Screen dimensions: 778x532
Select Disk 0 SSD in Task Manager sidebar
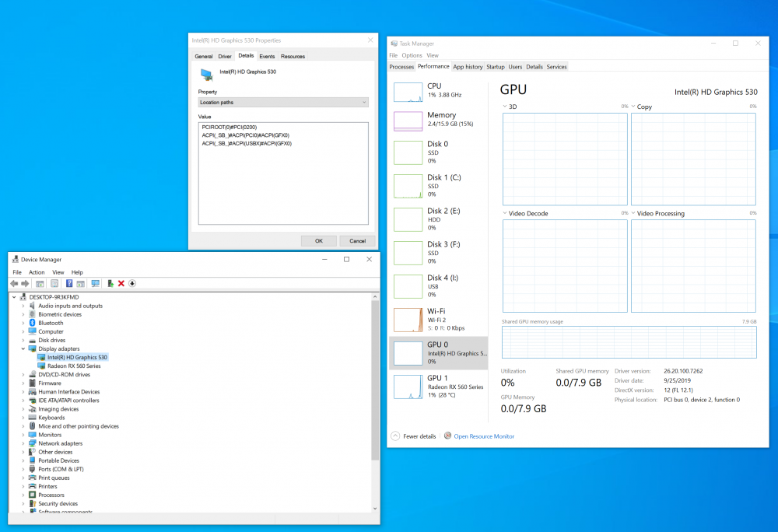[439, 152]
